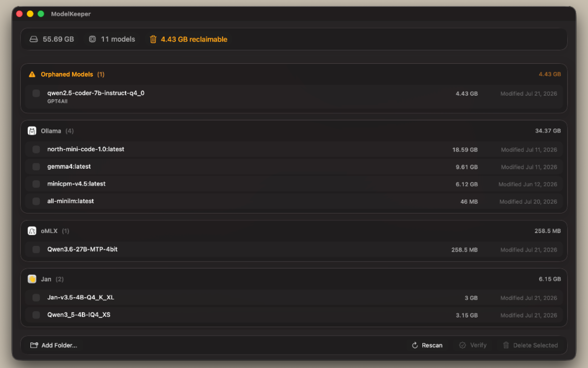Click the orange warning triangle icon
Viewport: 588px width, 368px height.
[x=32, y=75]
